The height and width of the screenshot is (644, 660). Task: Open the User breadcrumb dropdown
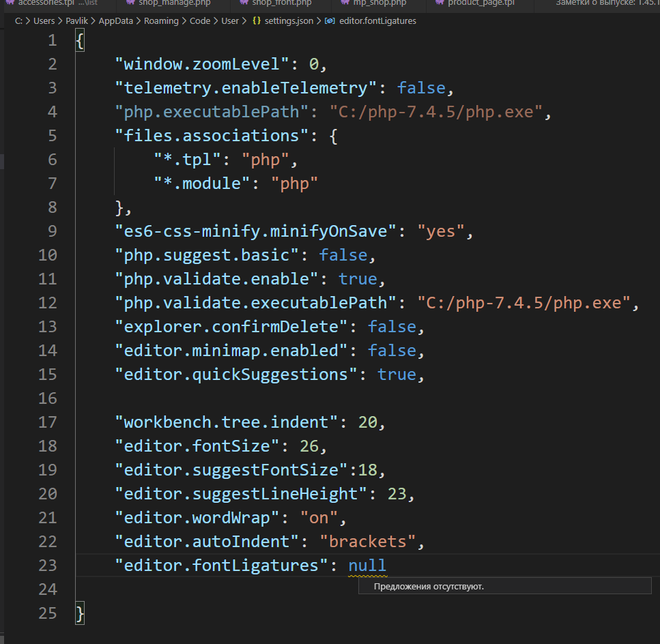pyautogui.click(x=230, y=20)
